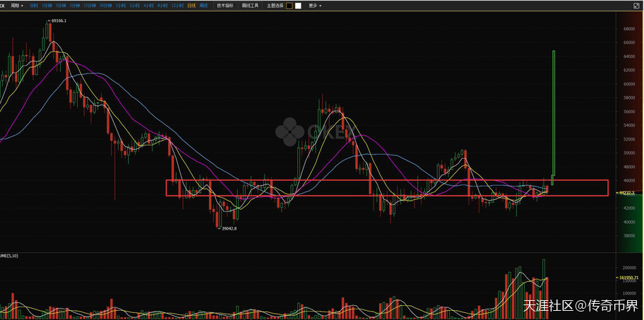Switch to the 15分钟 interval

click(89, 6)
